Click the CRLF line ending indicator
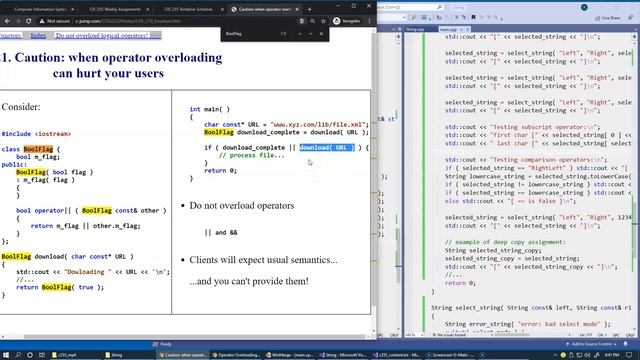 pyautogui.click(x=630, y=335)
